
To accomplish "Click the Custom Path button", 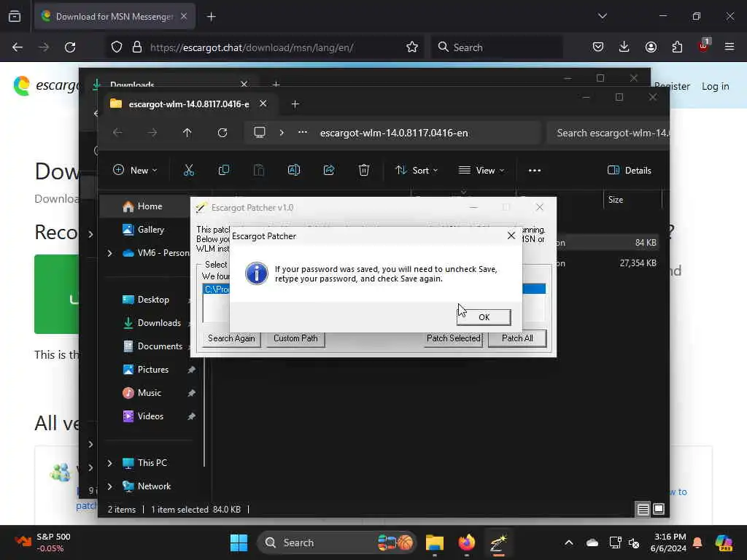I will point(295,338).
